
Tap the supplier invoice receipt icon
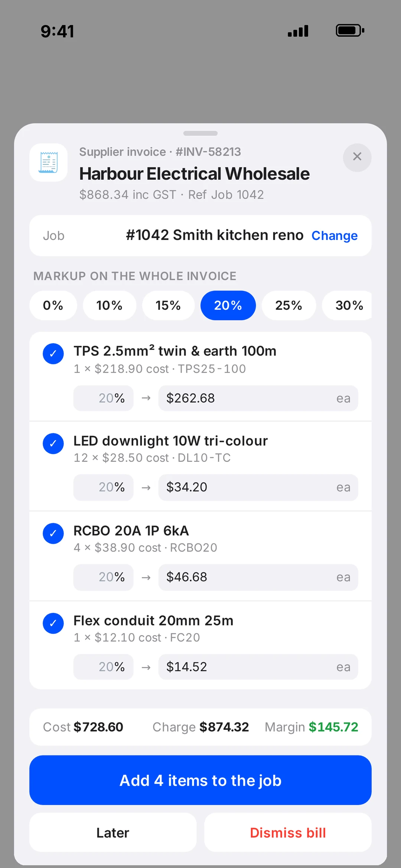click(x=49, y=162)
